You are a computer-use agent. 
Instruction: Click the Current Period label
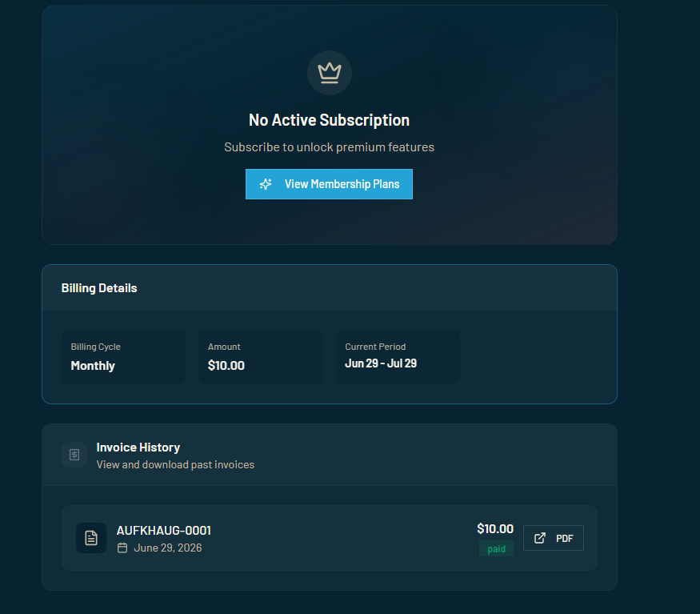tap(375, 347)
